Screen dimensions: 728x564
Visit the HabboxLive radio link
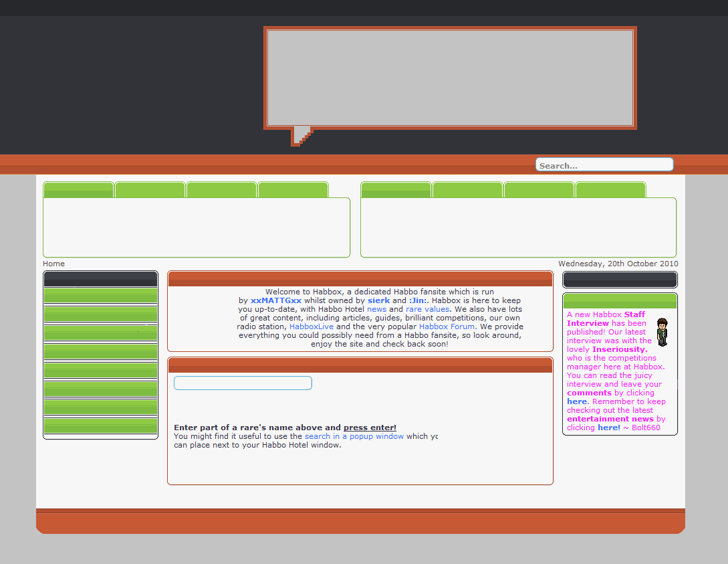pyautogui.click(x=311, y=326)
